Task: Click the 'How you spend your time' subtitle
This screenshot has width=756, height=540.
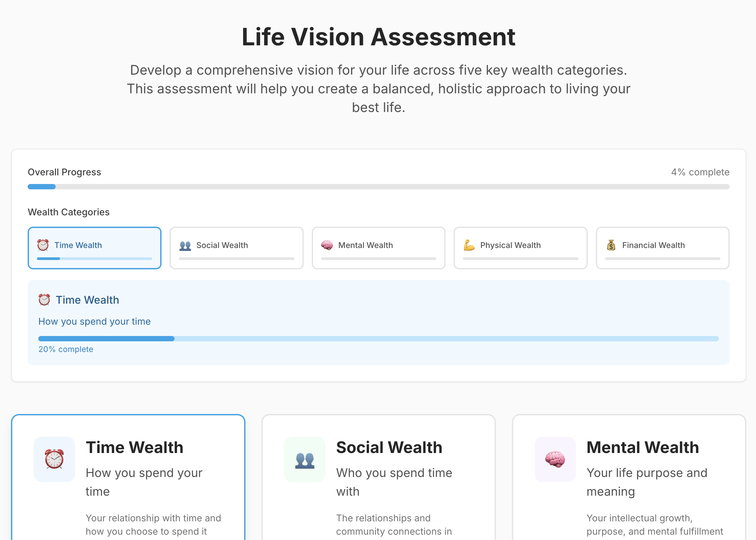Action: 94,321
